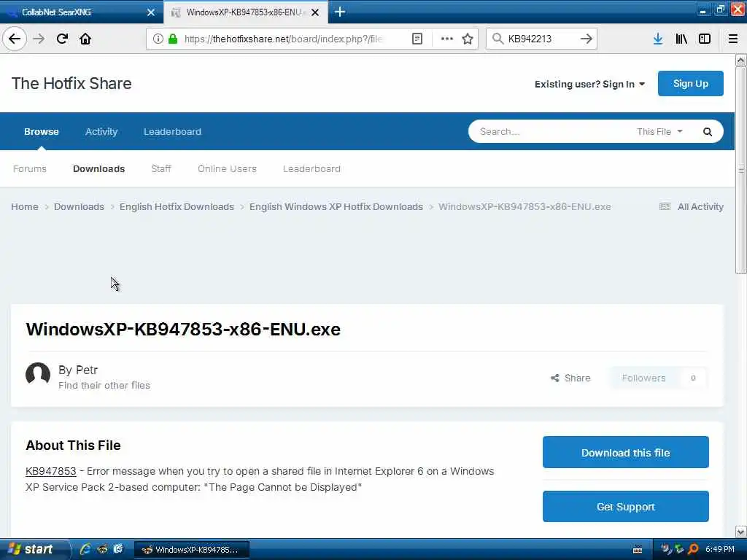Open the Firefox hamburger menu

pyautogui.click(x=733, y=39)
